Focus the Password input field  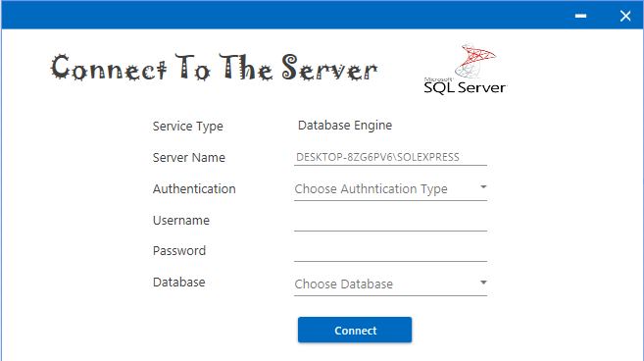coord(390,252)
